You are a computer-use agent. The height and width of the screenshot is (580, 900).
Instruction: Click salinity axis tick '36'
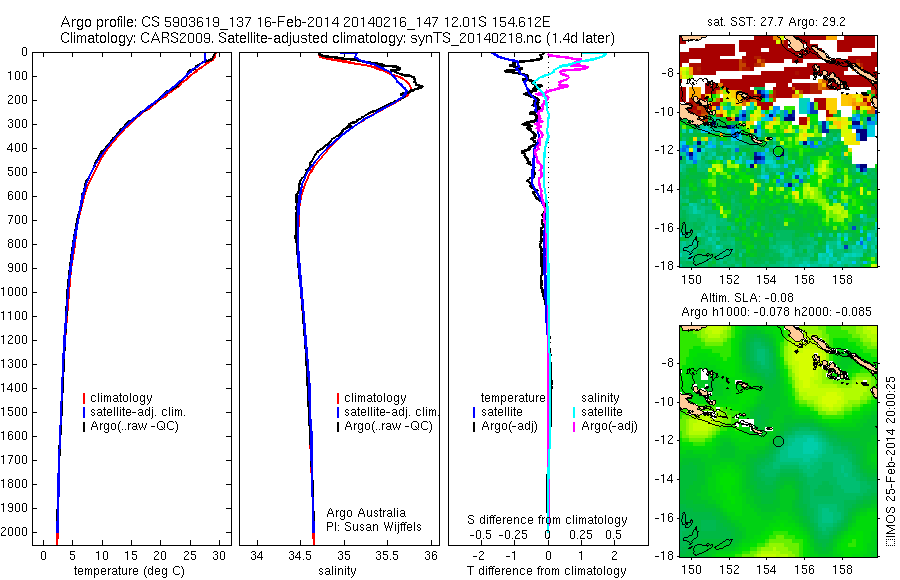(430, 555)
